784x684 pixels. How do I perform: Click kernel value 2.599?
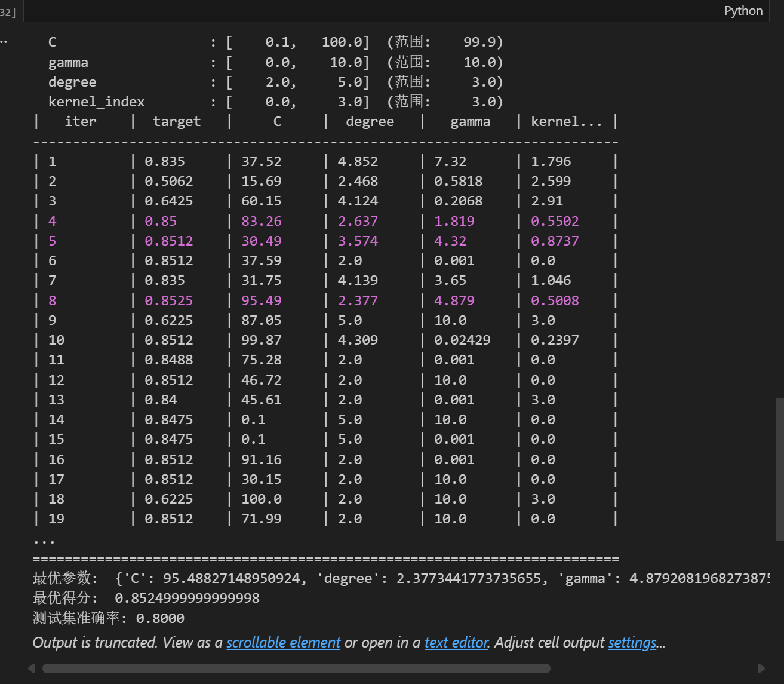pos(551,182)
